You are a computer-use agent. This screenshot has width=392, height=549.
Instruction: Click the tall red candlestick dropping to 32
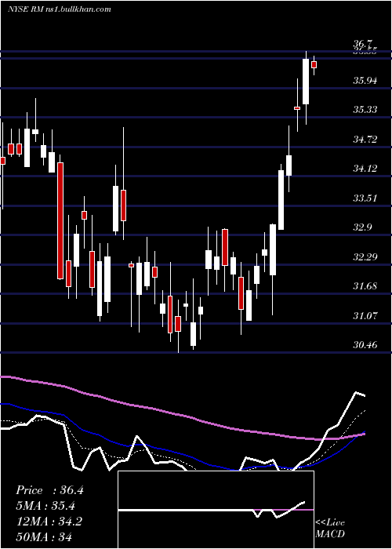pos(60,220)
